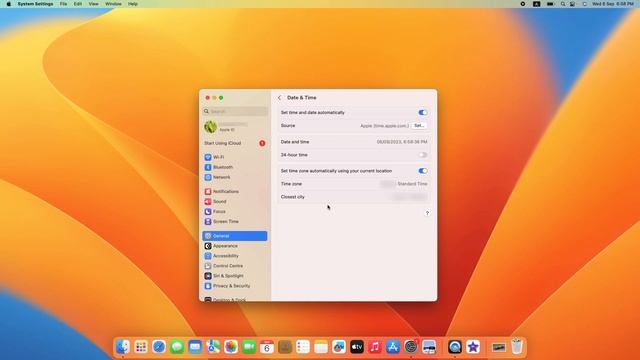Open Network settings in the sidebar
Screen dimensions: 640x360
point(235,177)
